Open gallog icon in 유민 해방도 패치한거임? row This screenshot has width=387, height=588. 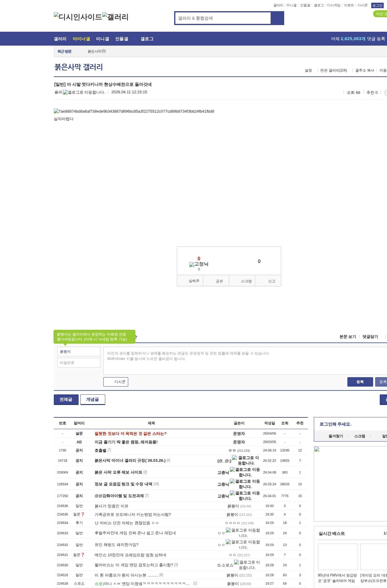click(x=243, y=545)
